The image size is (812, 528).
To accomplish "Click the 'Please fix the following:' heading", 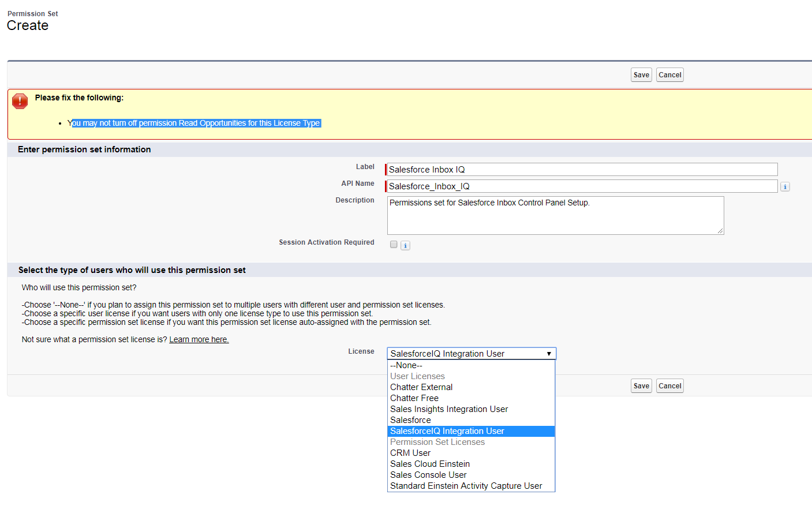I will [x=79, y=98].
